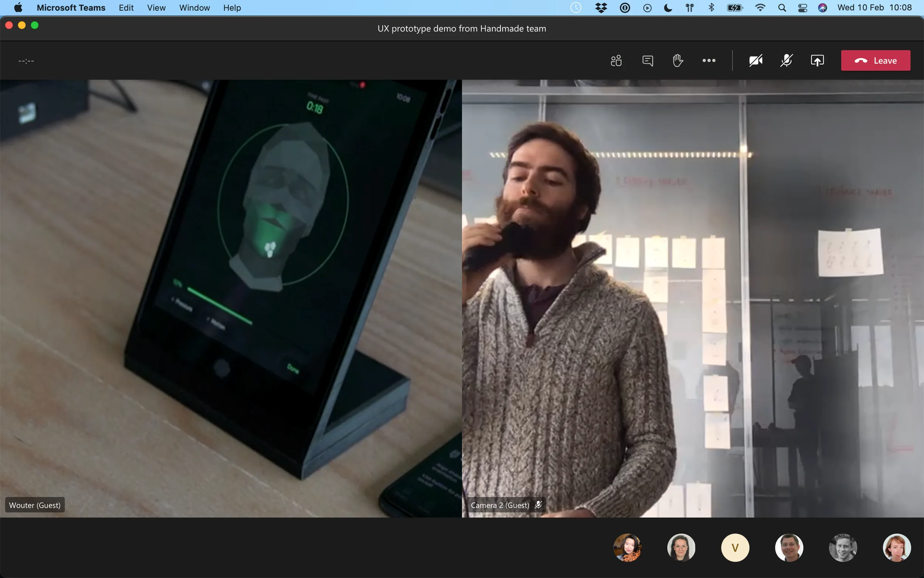Click the meeting duration timer
924x578 pixels.
(x=26, y=61)
